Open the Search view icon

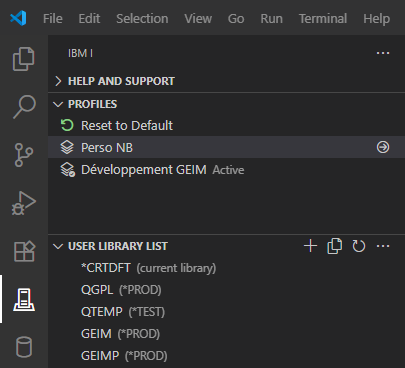point(24,107)
